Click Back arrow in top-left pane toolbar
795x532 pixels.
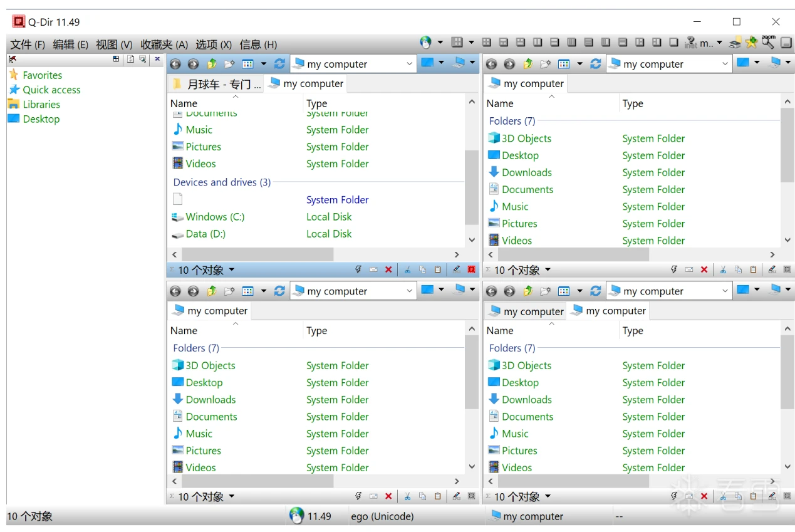coord(175,64)
